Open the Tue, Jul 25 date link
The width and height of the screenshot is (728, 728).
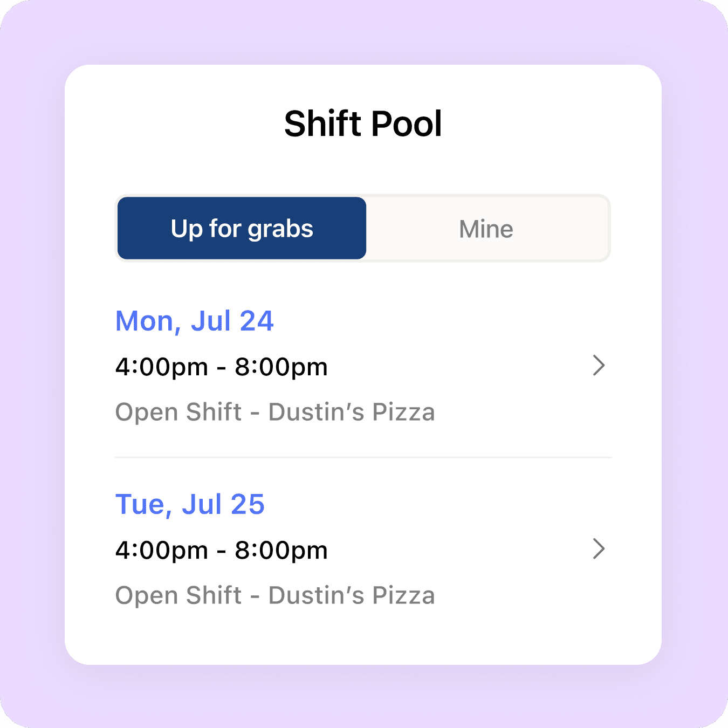190,504
